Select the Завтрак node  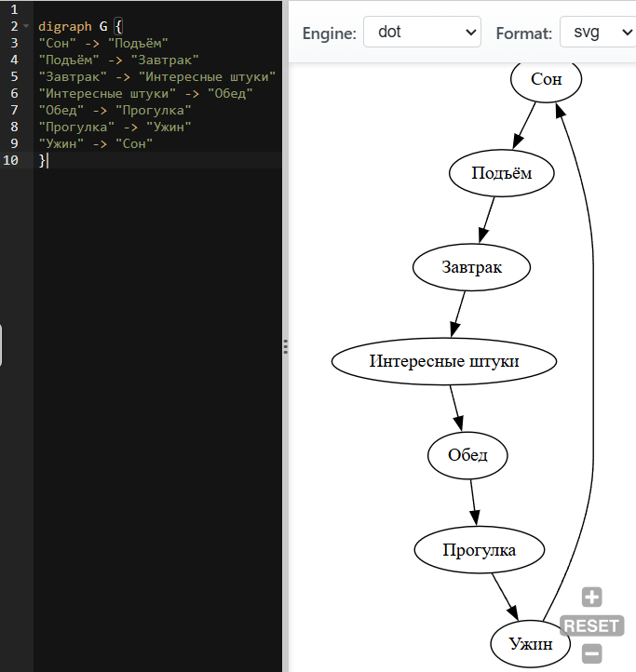pyautogui.click(x=471, y=267)
